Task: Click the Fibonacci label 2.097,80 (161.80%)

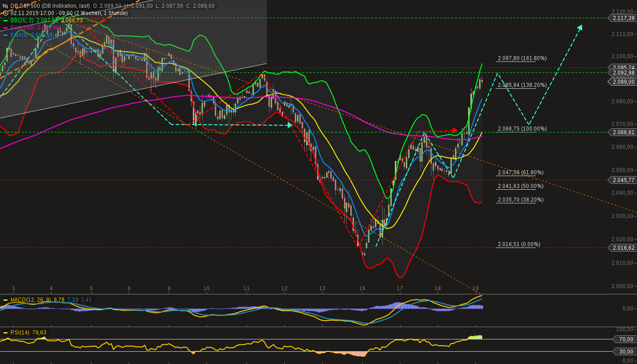Action: click(x=522, y=58)
